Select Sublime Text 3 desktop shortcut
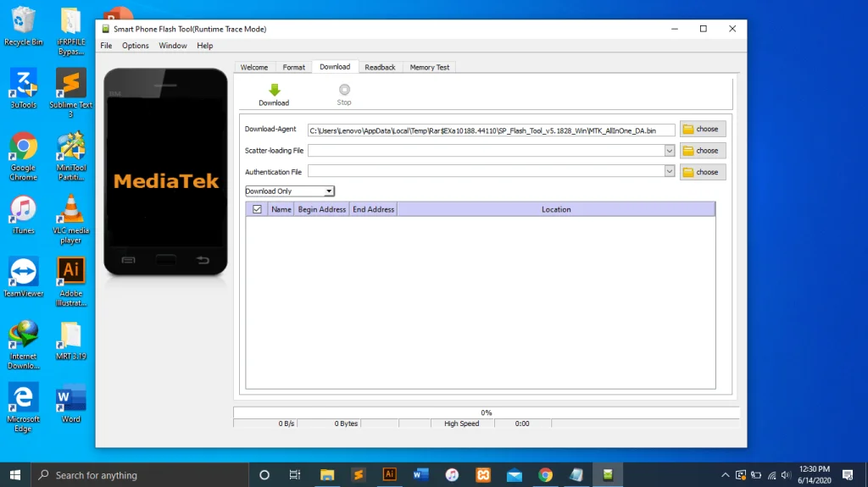 click(x=71, y=93)
